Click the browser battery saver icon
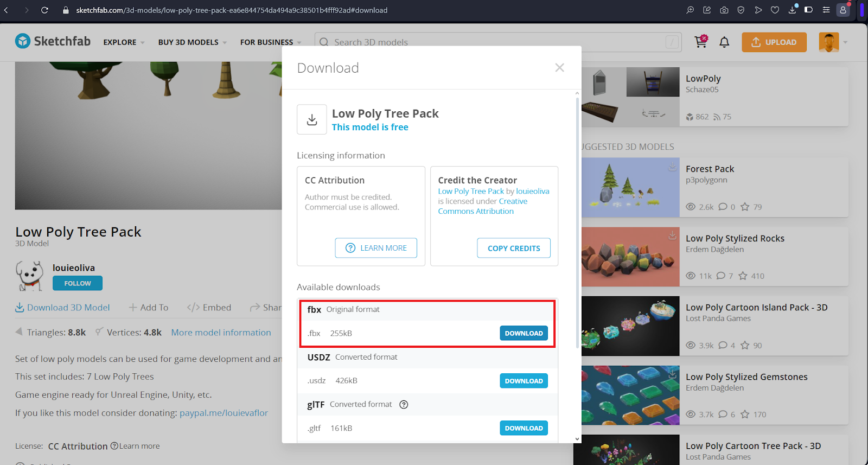868x465 pixels. [808, 10]
